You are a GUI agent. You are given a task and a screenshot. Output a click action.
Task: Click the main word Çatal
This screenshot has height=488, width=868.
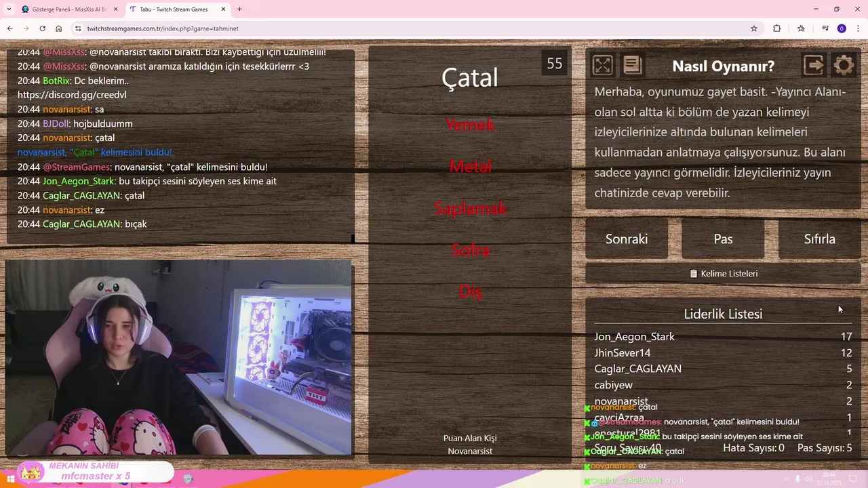(x=470, y=77)
